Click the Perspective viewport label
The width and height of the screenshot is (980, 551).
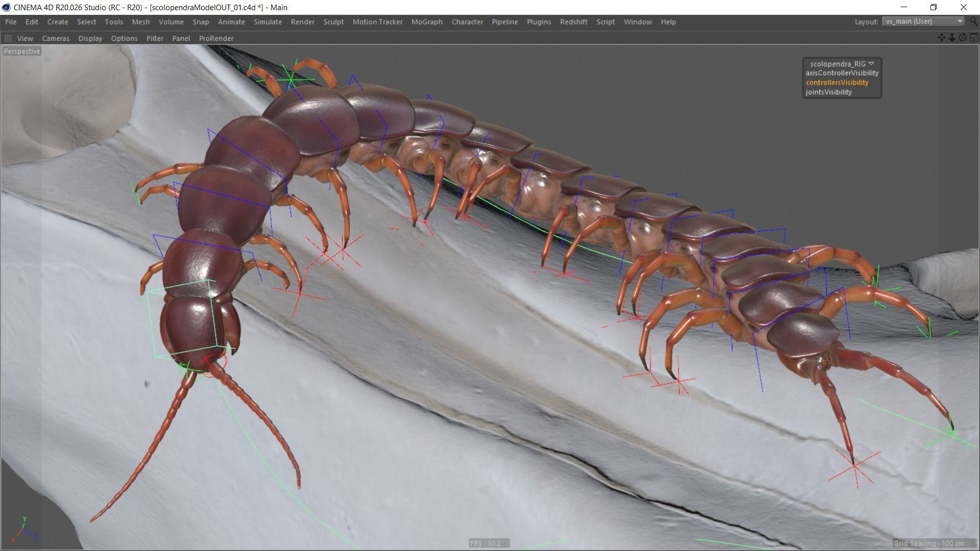(22, 51)
